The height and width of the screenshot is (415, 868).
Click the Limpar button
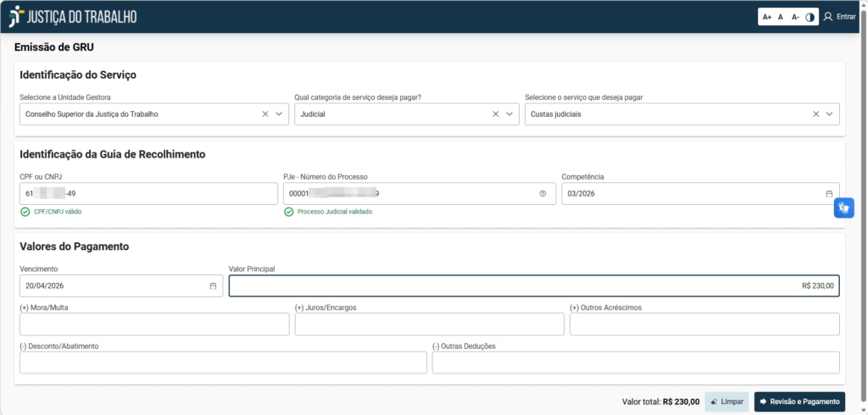pos(726,401)
